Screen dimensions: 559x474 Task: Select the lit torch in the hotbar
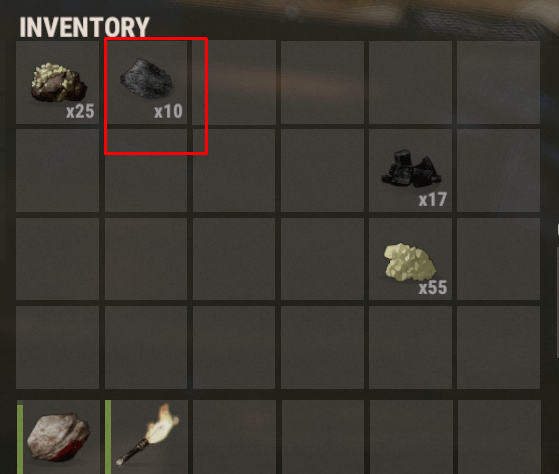click(x=147, y=437)
